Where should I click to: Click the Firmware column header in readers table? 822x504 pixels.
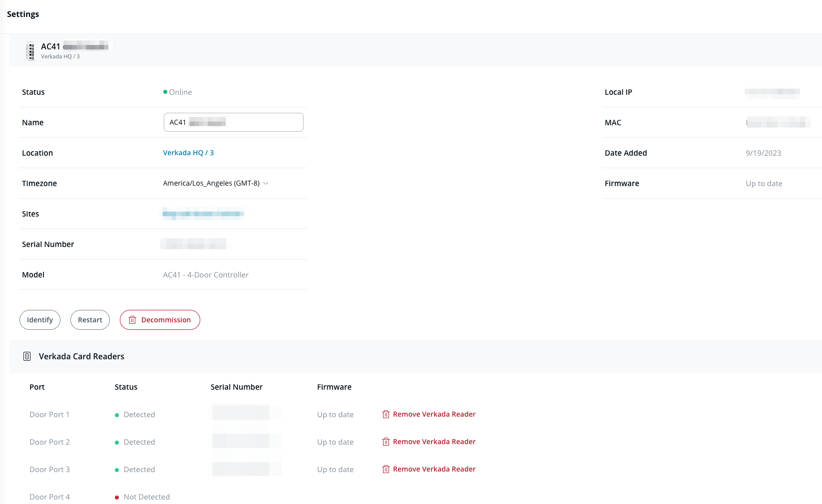pyautogui.click(x=334, y=387)
